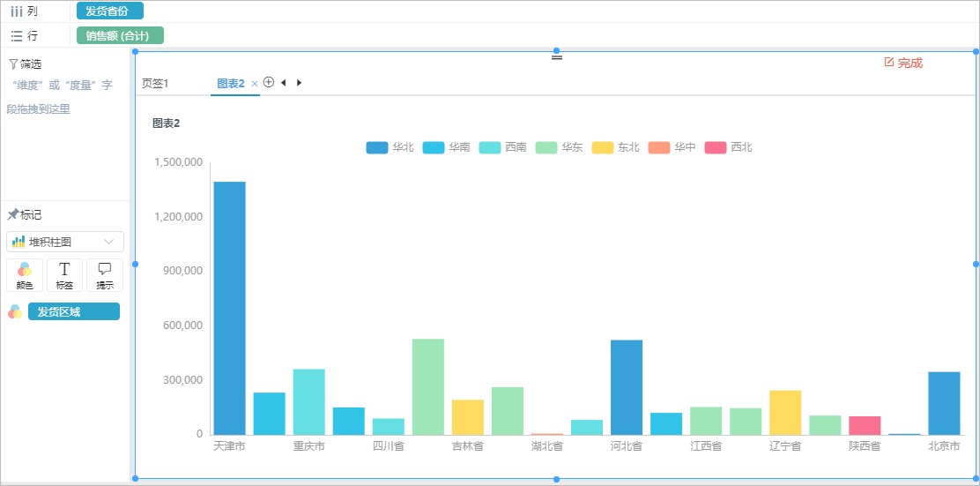Click the 筛选 filter panel header
The height and width of the screenshot is (486, 980).
(26, 64)
